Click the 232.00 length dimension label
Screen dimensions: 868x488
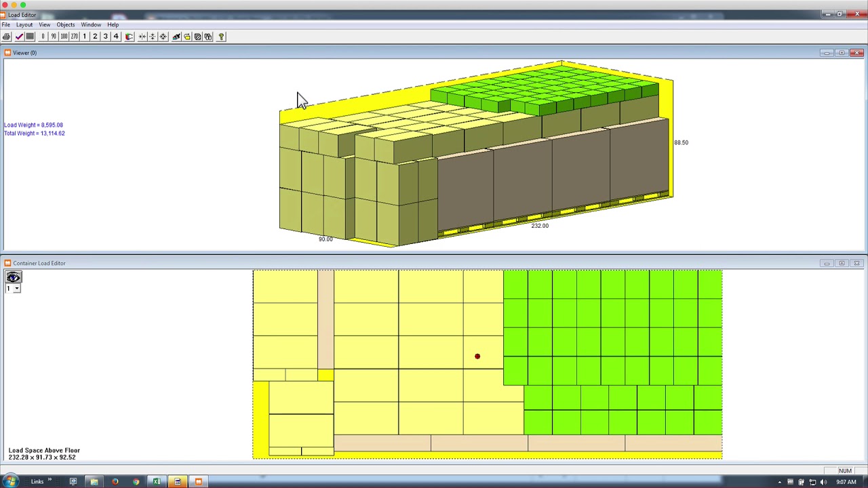pyautogui.click(x=540, y=226)
